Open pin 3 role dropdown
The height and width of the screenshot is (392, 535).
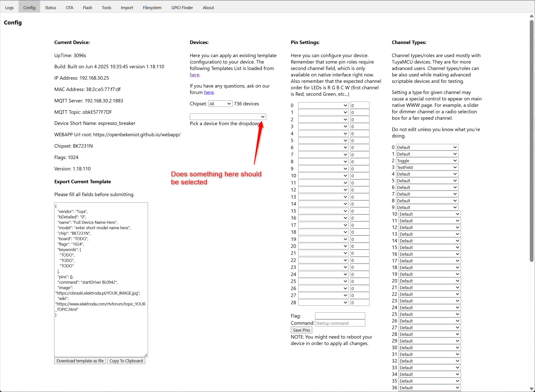pyautogui.click(x=323, y=126)
